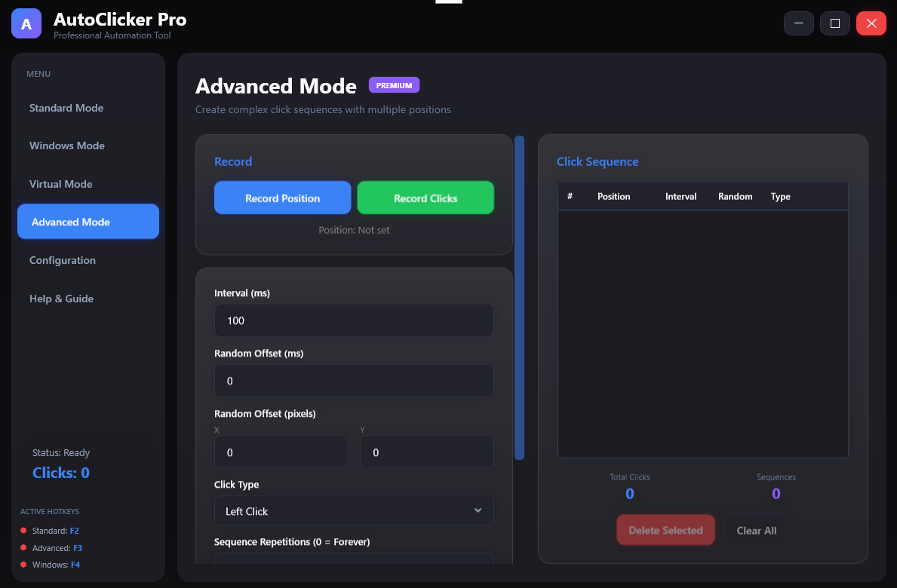The height and width of the screenshot is (588, 897).
Task: Open the Click Type dropdown
Action: pos(354,510)
